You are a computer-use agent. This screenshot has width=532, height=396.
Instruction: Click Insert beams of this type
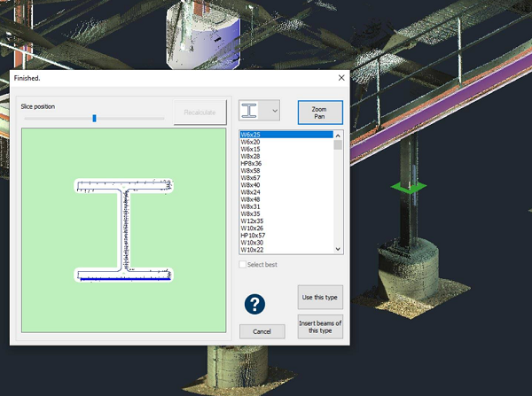[x=319, y=327]
